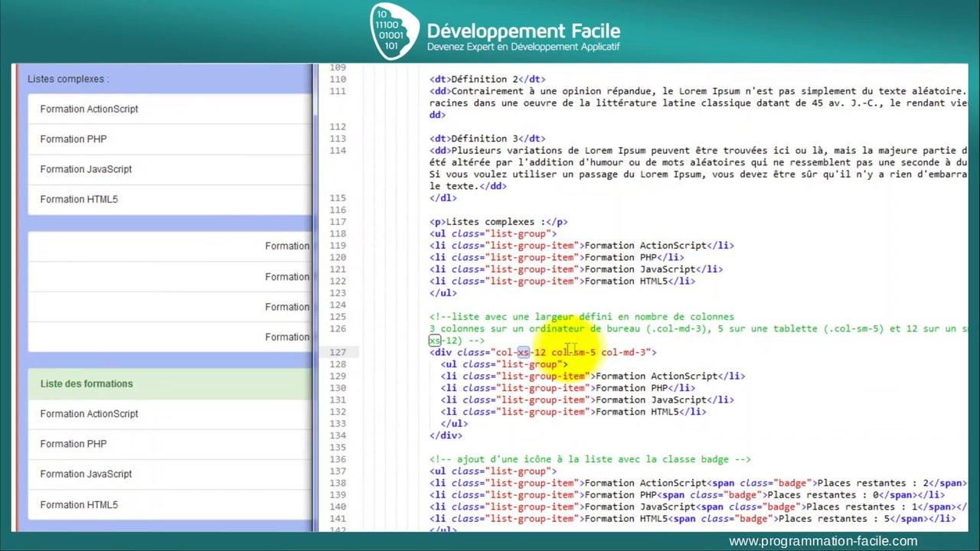This screenshot has height=551, width=980.
Task: Click the 'Développement Facile' banner title
Action: 524,31
